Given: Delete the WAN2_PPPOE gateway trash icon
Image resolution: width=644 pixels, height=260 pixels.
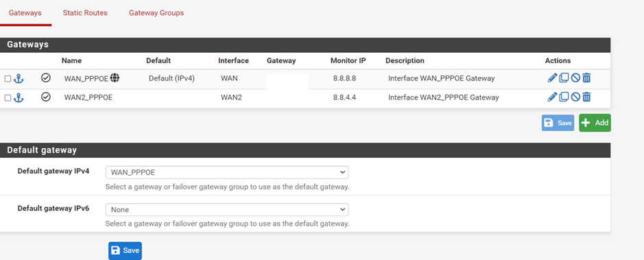Looking at the screenshot, I should [587, 97].
